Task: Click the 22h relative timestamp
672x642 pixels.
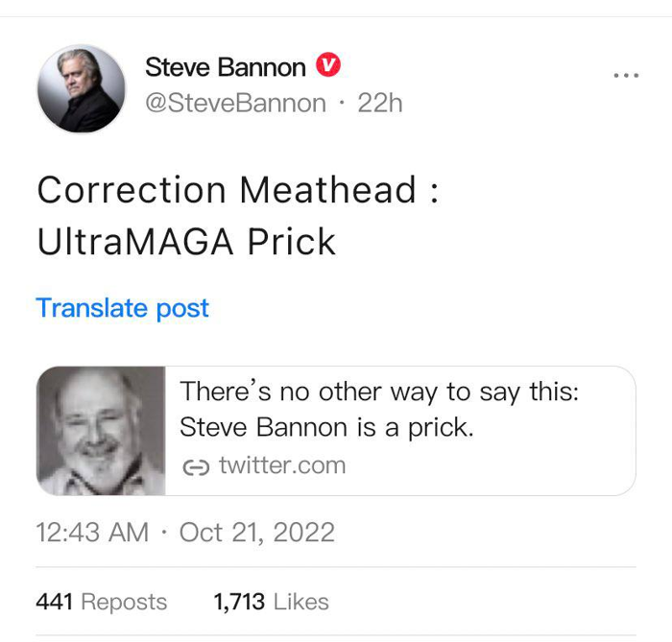Action: 380,103
